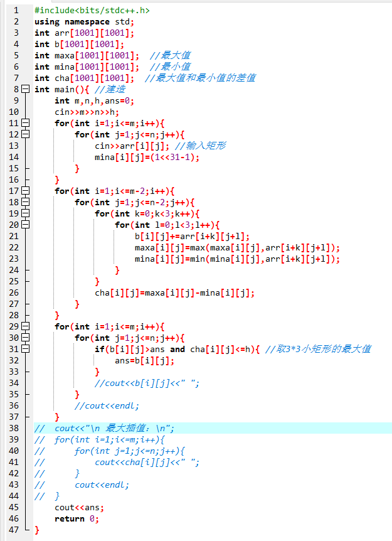Screen dimensions: 392x541
Task: Collapse the main function fold at line 8
Action: click(x=25, y=90)
